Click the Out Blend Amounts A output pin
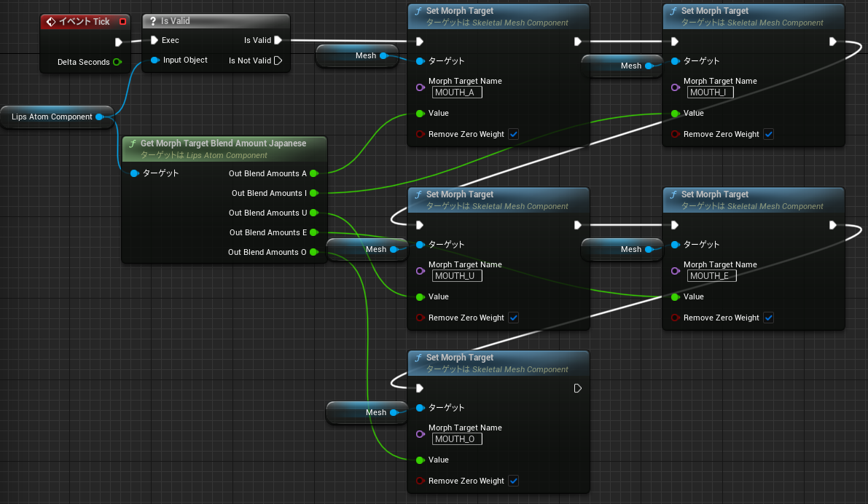Image resolution: width=868 pixels, height=504 pixels. pyautogui.click(x=313, y=173)
